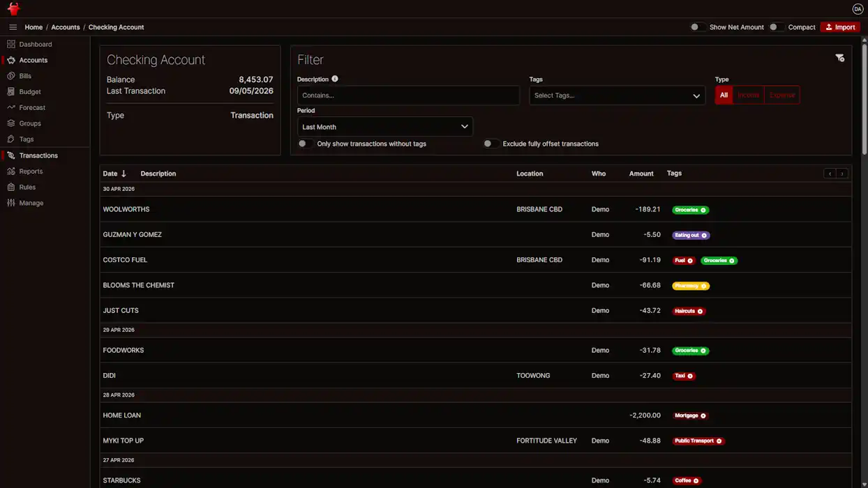Remove Public Transport tag from MYKI TOP UP

[719, 441]
